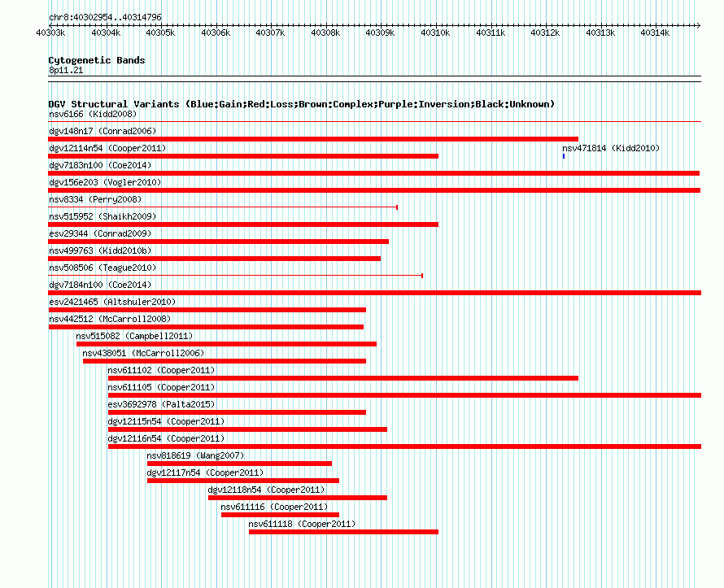This screenshot has width=724, height=588.
Task: Click the thin red line of nsv508506
Action: tap(235, 276)
